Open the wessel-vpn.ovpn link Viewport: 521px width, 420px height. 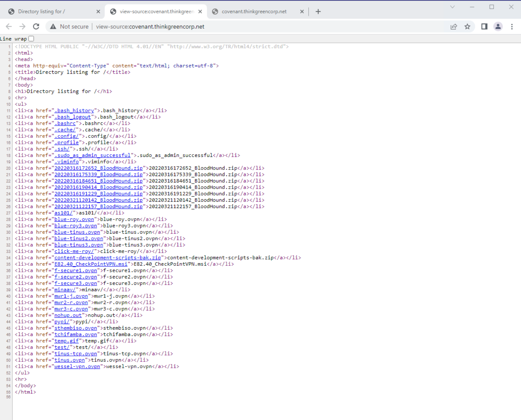77,366
